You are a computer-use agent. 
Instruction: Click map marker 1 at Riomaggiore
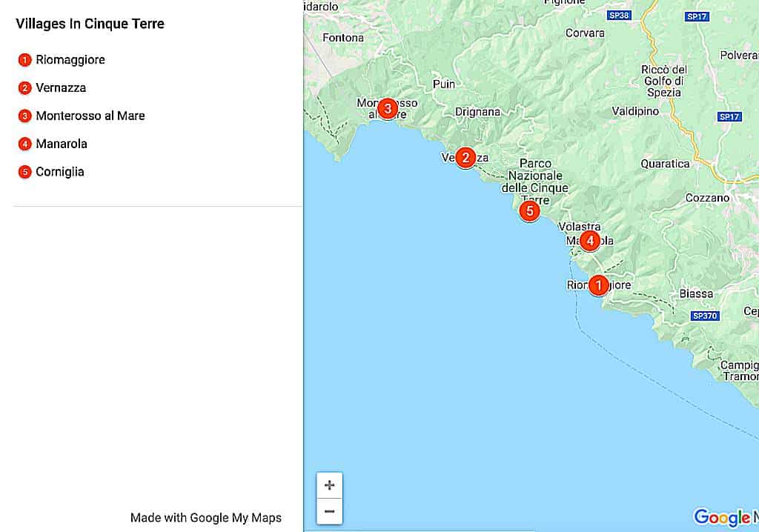(x=598, y=285)
